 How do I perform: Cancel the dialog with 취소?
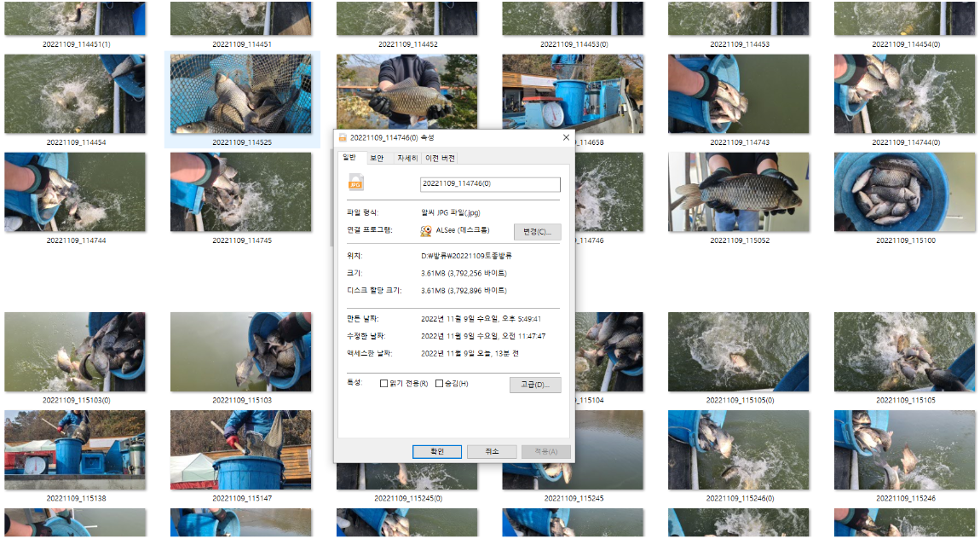tap(490, 451)
